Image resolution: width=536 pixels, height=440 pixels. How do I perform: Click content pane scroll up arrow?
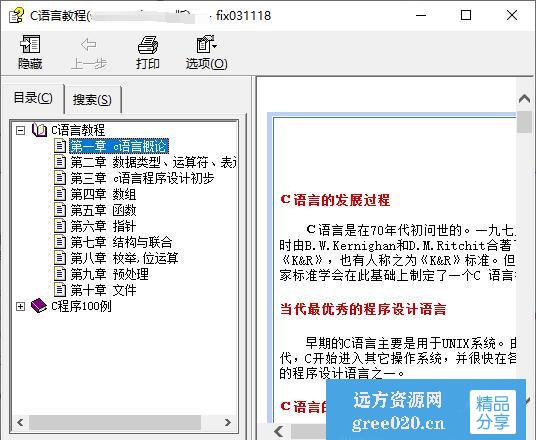(x=524, y=99)
